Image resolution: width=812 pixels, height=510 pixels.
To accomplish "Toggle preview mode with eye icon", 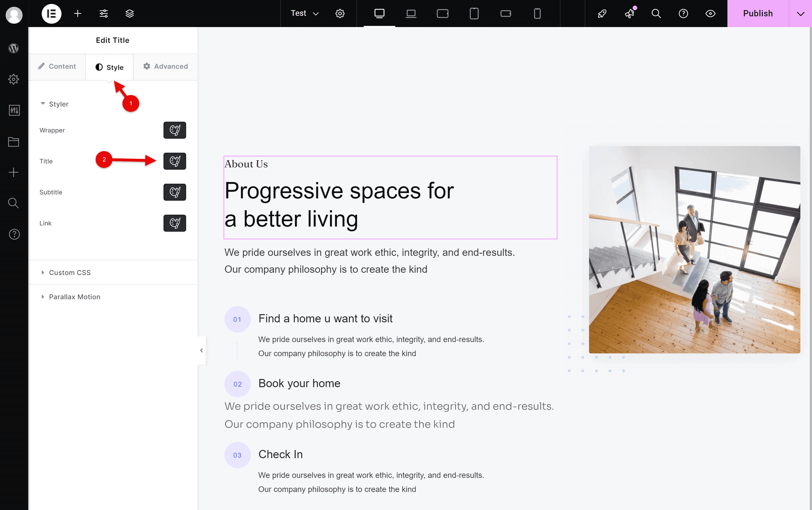I will click(710, 14).
